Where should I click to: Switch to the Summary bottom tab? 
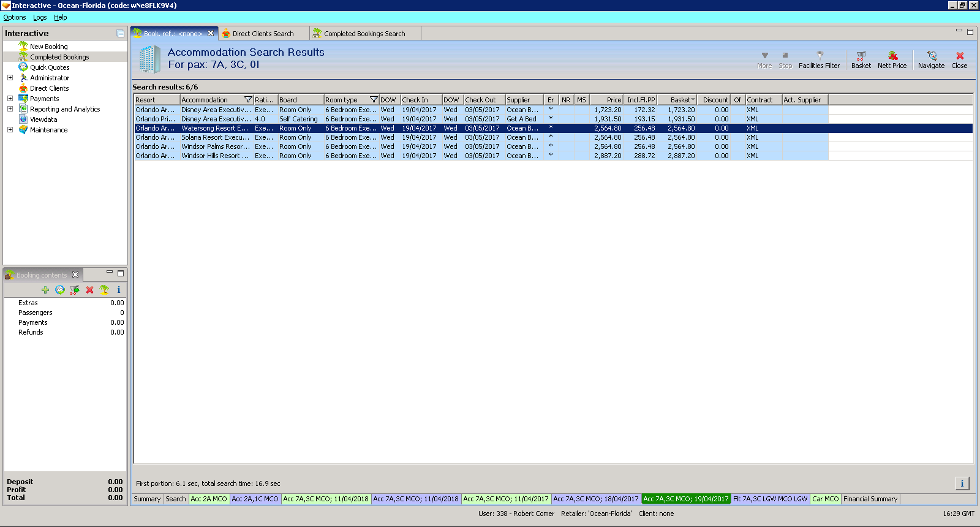click(147, 499)
